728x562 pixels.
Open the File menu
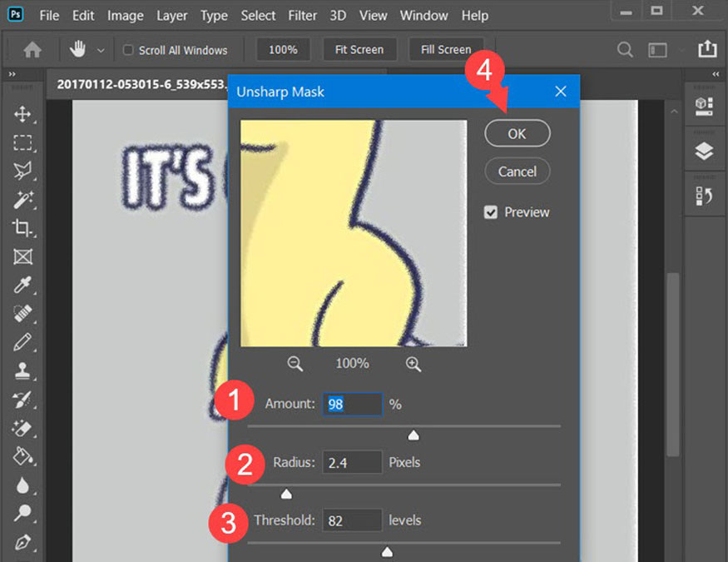click(49, 15)
